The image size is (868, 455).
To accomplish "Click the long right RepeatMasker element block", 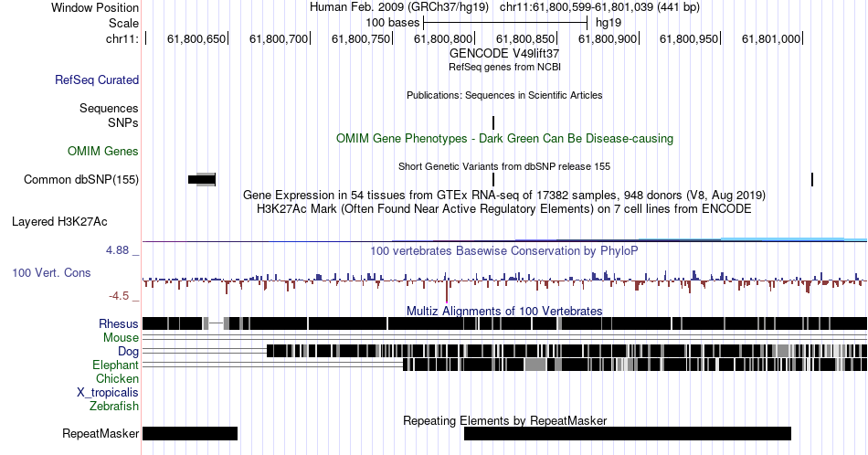I will 627,433.
